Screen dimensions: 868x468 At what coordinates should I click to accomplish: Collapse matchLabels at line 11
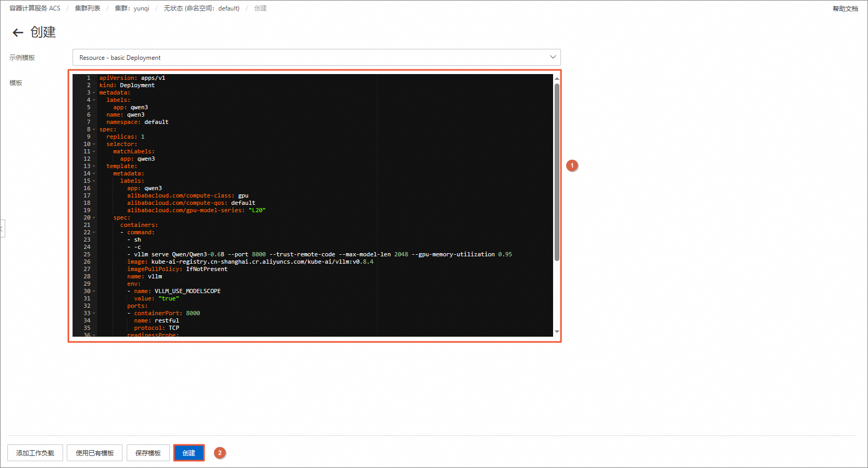94,152
